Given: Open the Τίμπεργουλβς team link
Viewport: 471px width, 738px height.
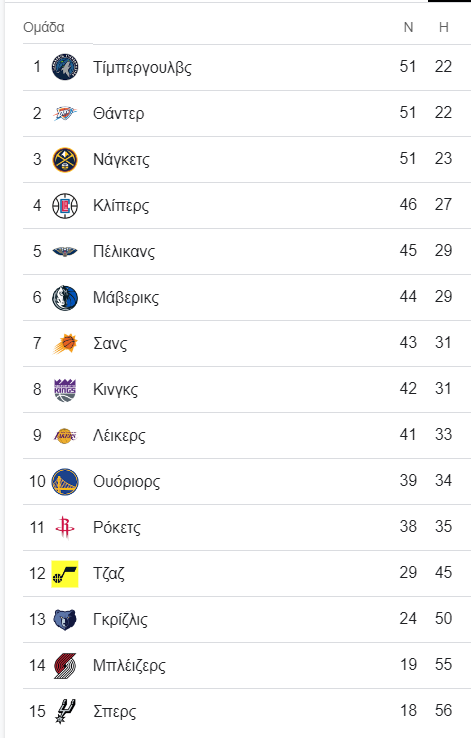Looking at the screenshot, I should (142, 67).
